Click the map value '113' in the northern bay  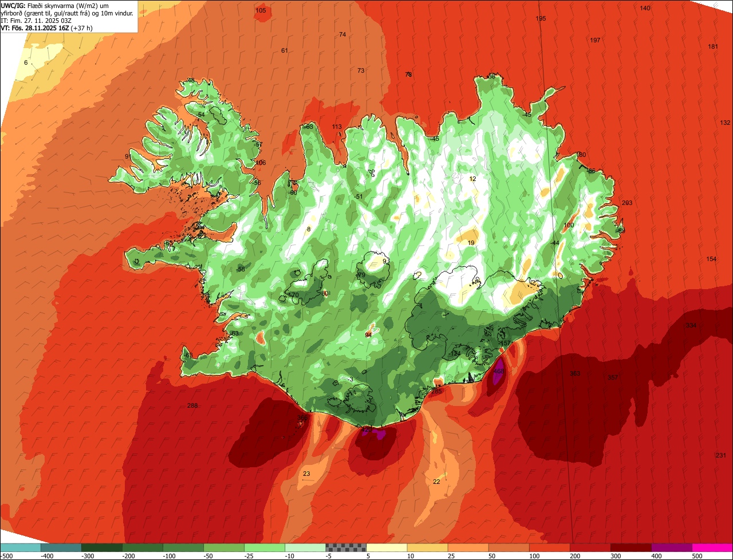tap(337, 127)
